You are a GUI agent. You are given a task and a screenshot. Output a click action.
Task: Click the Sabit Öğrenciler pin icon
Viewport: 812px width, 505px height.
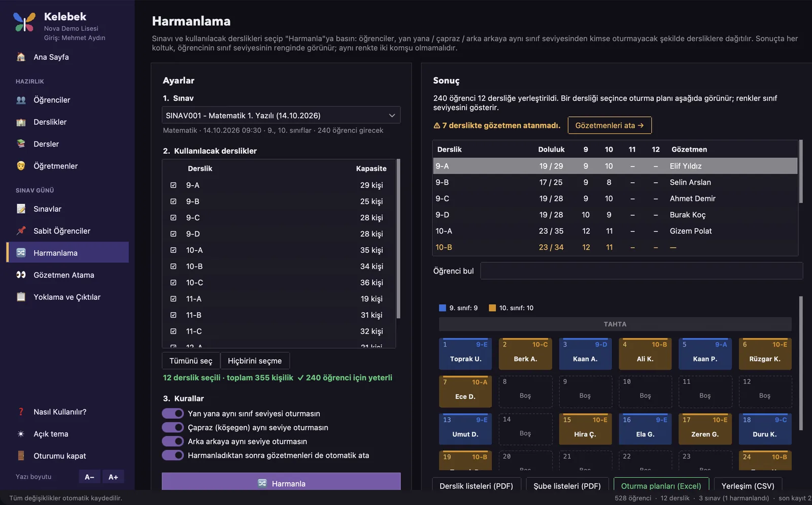pyautogui.click(x=21, y=231)
